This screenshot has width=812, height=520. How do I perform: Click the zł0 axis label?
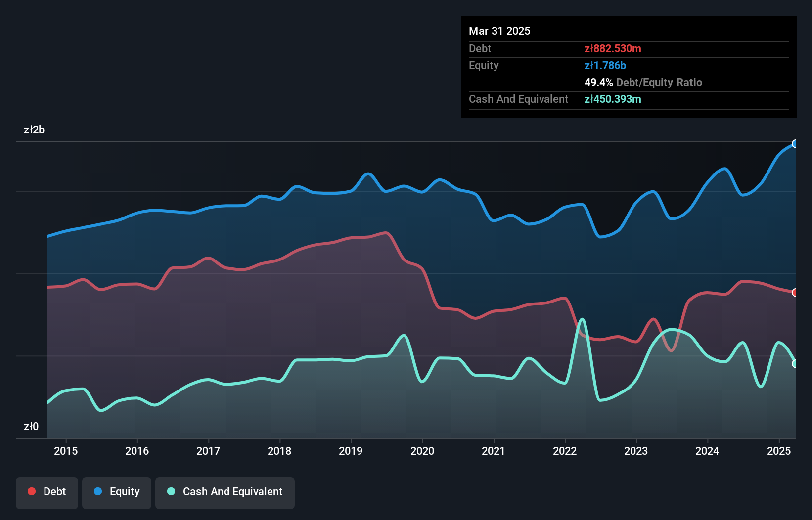pyautogui.click(x=31, y=426)
